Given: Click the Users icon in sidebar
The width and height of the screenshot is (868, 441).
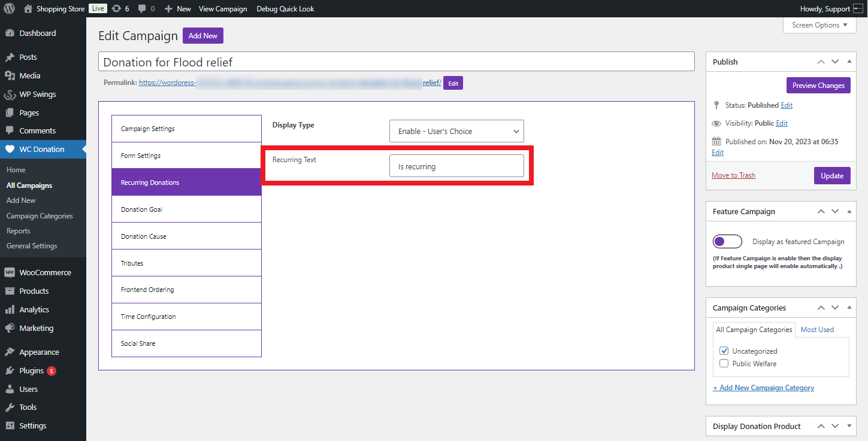Looking at the screenshot, I should 10,390.
